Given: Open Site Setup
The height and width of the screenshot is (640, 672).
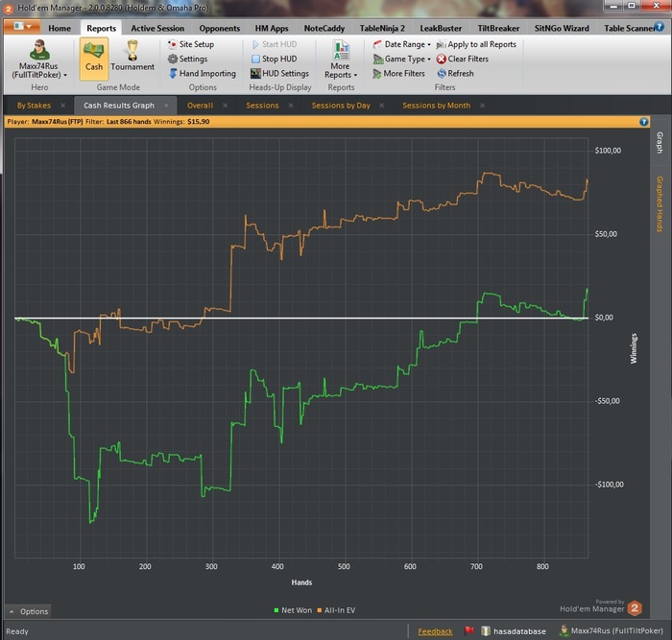Looking at the screenshot, I should pos(191,44).
